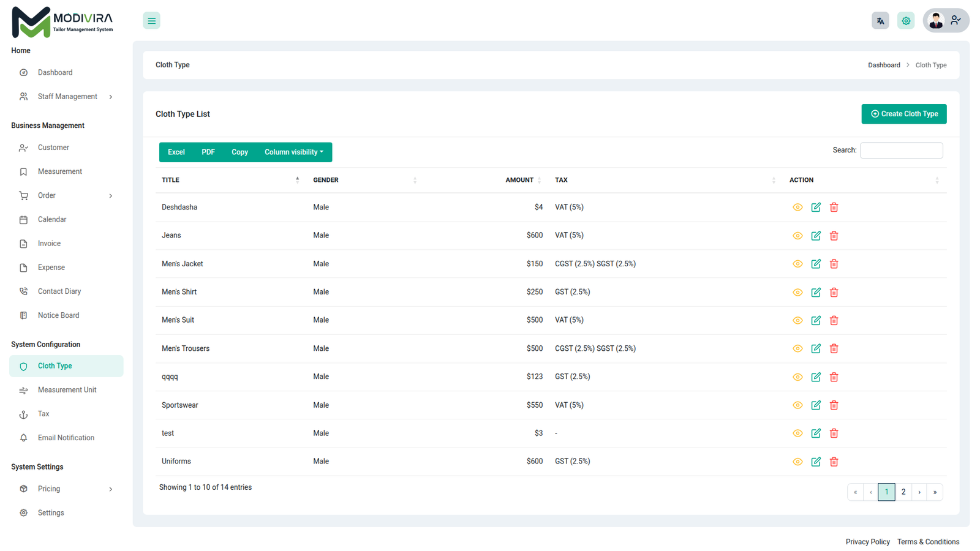The width and height of the screenshot is (980, 551).
Task: Delete the Men's Suit entry
Action: point(834,320)
